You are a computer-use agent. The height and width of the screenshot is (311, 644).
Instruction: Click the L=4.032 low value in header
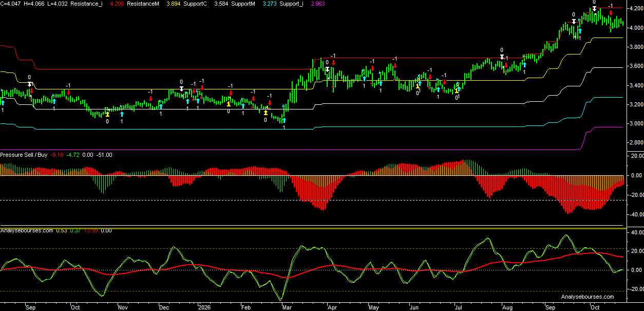pos(58,4)
